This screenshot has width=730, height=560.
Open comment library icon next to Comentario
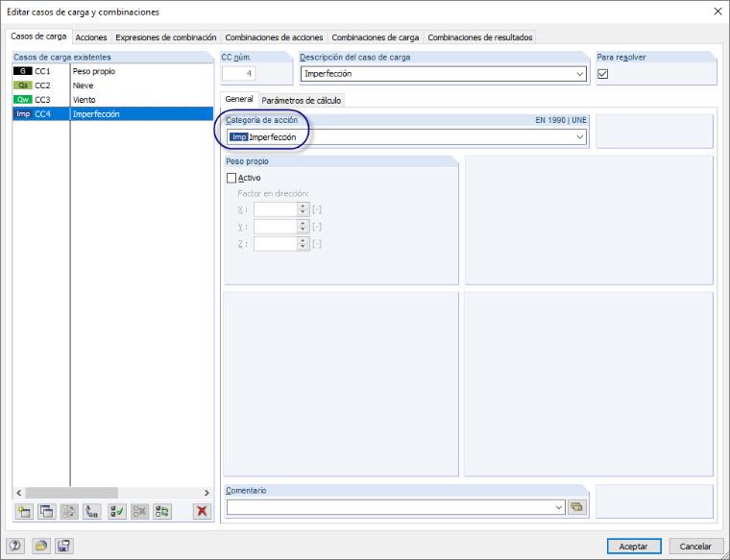click(576, 507)
